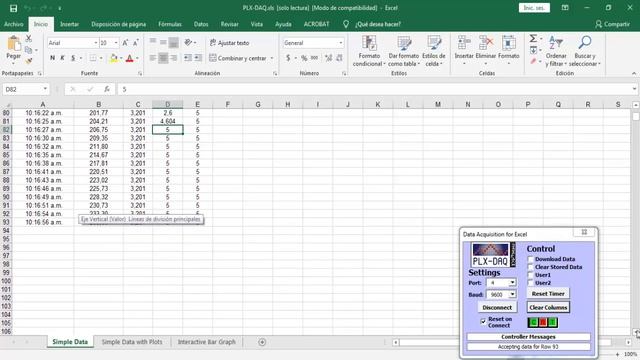Open the PLX-DAQ Baud dropdown
Viewport: 640px width, 360px height.
(x=512, y=294)
